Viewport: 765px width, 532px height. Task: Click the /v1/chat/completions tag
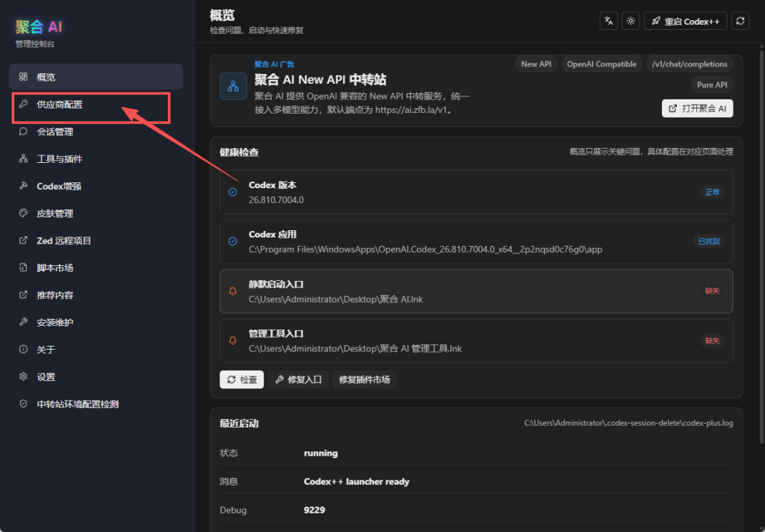pyautogui.click(x=690, y=64)
